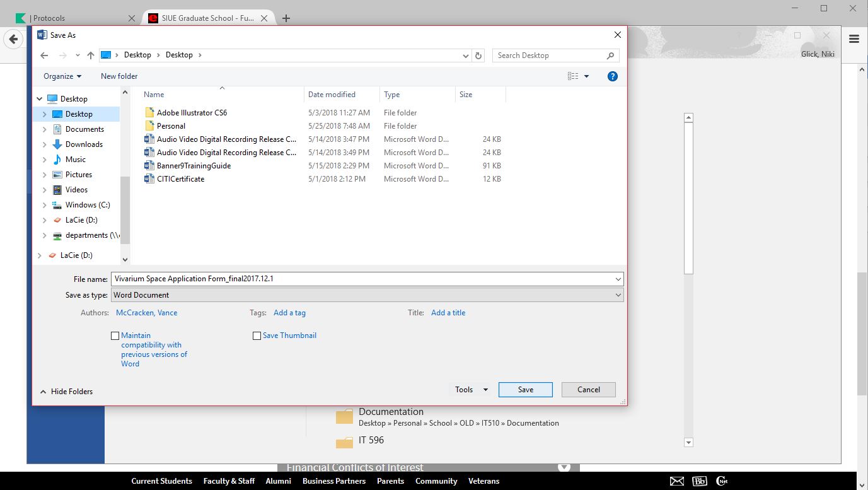The height and width of the screenshot is (490, 868).
Task: Select the Adobe Illustrator CS6 folder
Action: (x=192, y=113)
